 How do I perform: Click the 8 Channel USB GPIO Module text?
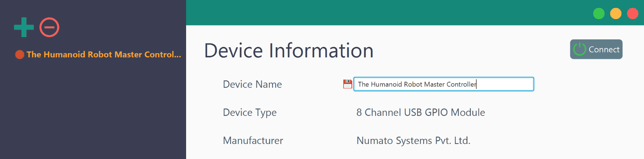pos(420,112)
